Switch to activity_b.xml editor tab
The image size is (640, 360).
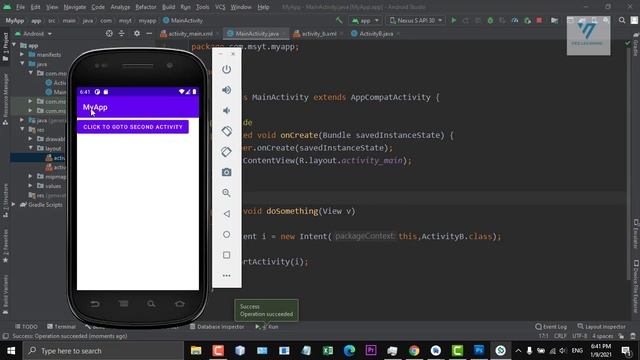(315, 33)
